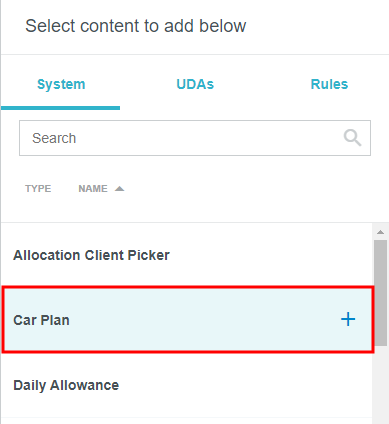Image resolution: width=389 pixels, height=424 pixels.
Task: Switch to the System tab
Action: (61, 84)
